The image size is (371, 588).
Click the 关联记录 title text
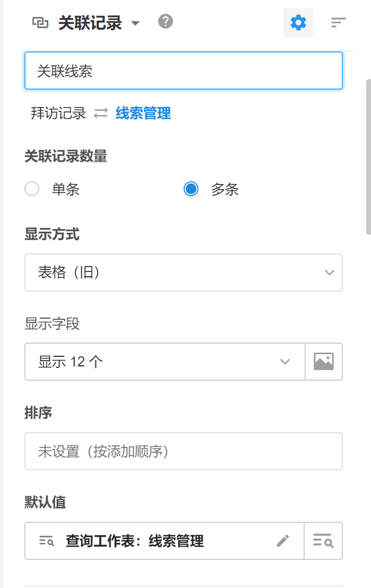tap(90, 23)
